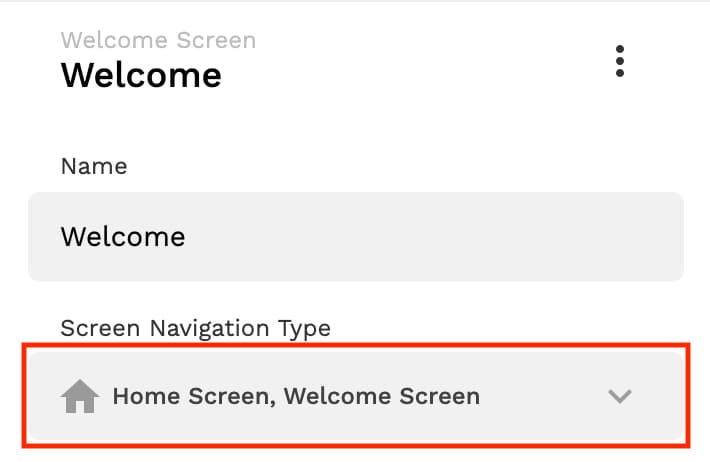Click the gray house icon beside Home Screen
The height and width of the screenshot is (462, 710).
(x=80, y=396)
